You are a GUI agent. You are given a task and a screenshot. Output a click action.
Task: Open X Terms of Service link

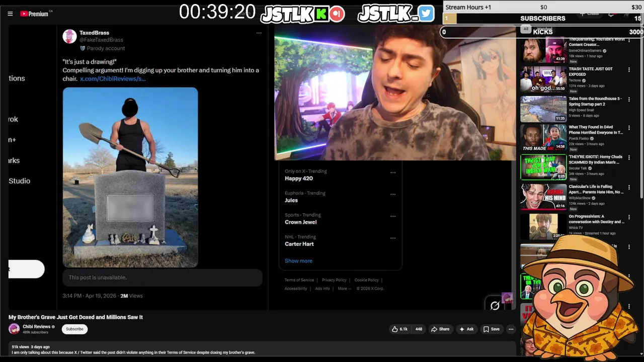pos(299,280)
